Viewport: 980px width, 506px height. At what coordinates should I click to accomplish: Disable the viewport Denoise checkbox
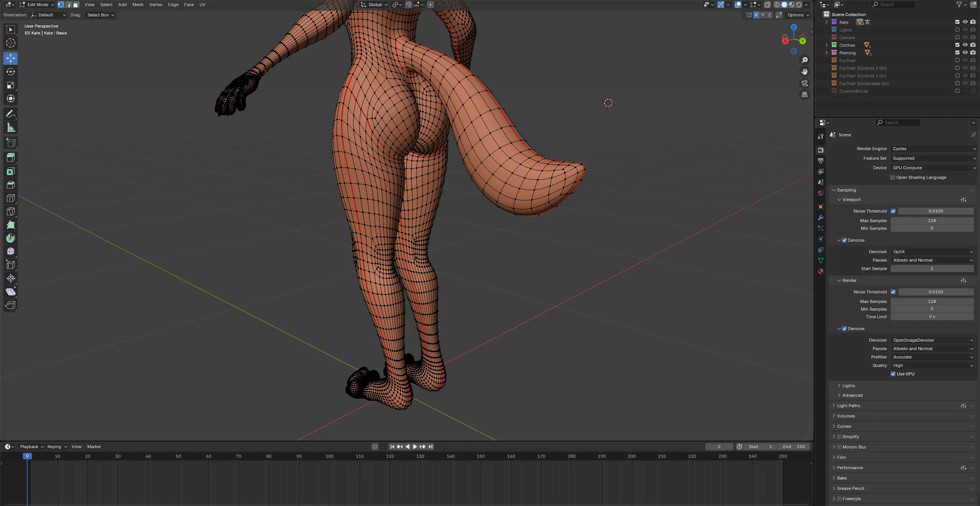[x=844, y=240]
